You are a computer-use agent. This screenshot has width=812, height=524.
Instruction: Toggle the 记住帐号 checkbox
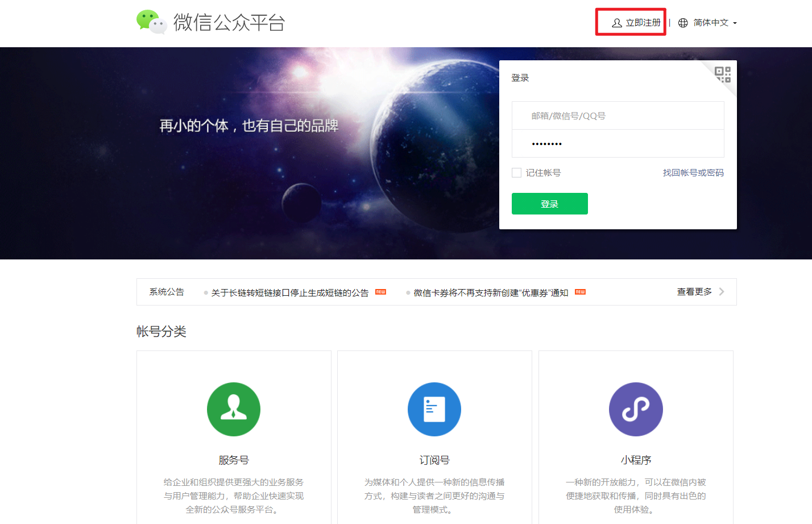516,172
